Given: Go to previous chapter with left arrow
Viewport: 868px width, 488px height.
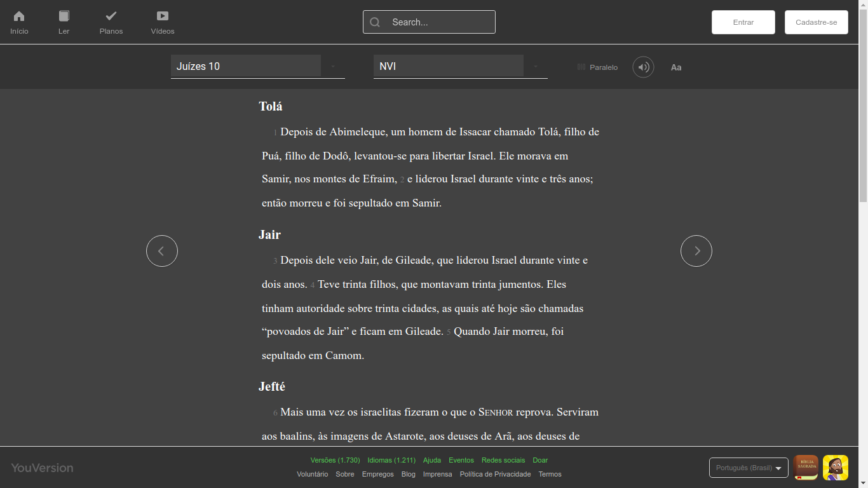Looking at the screenshot, I should (x=162, y=251).
